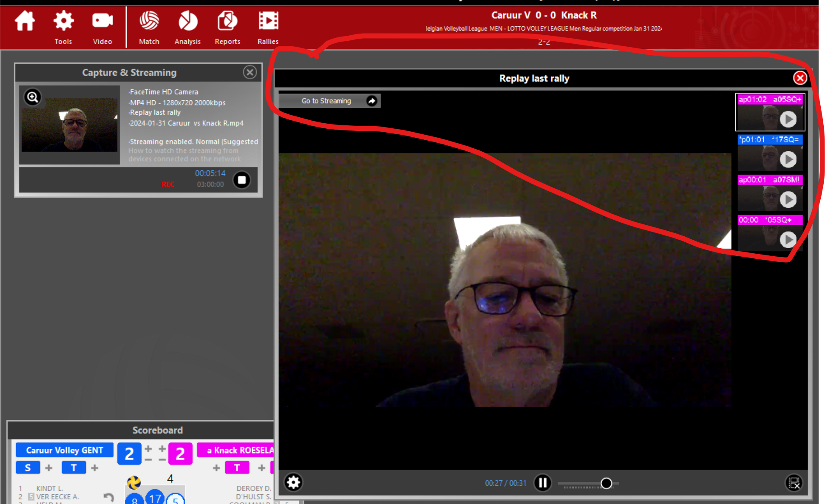This screenshot has width=825, height=504.
Task: Decrease Caruur score with minus sign
Action: 148,460
